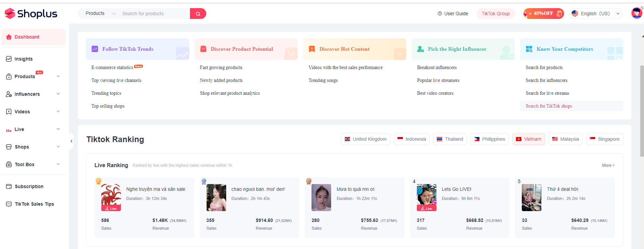Screen dimensions: 644x249
Task: Click the Discover Product Potential header icon
Action: 203,49
